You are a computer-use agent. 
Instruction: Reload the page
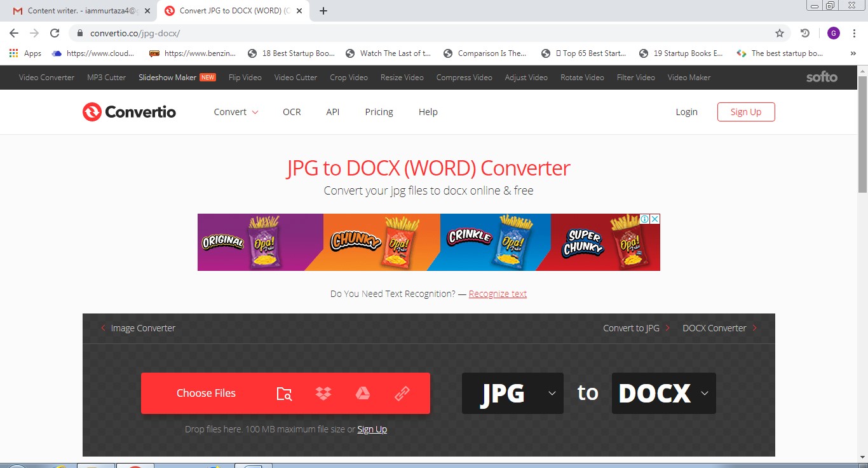[55, 33]
